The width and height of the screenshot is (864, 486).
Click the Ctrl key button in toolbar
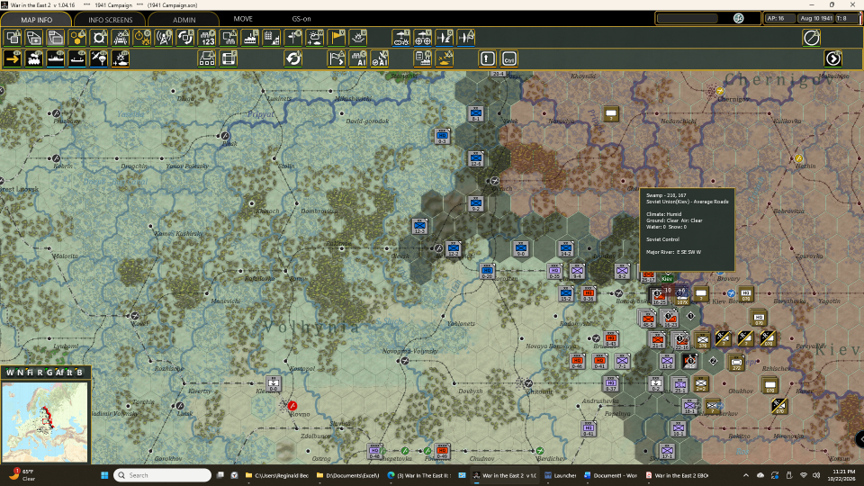click(509, 58)
